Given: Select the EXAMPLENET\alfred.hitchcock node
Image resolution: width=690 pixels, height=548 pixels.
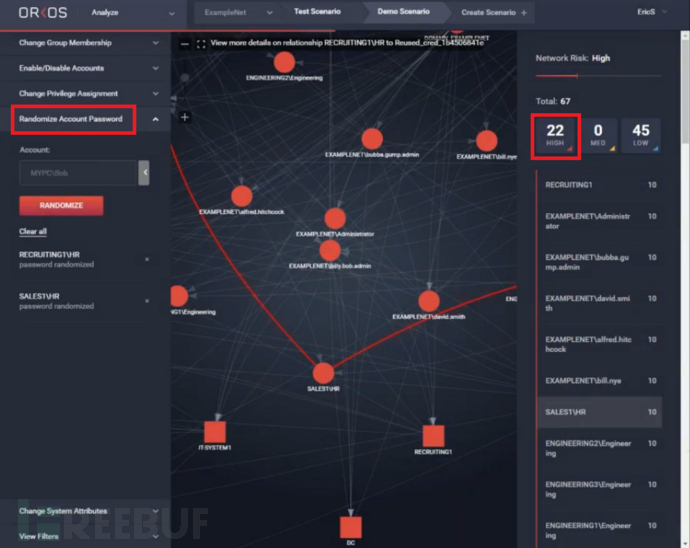Looking at the screenshot, I should (x=242, y=196).
